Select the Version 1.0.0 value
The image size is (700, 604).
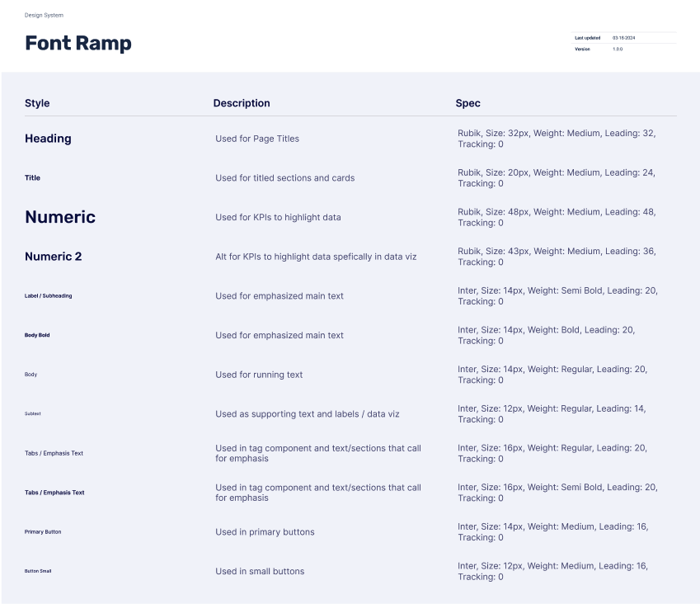(x=618, y=50)
